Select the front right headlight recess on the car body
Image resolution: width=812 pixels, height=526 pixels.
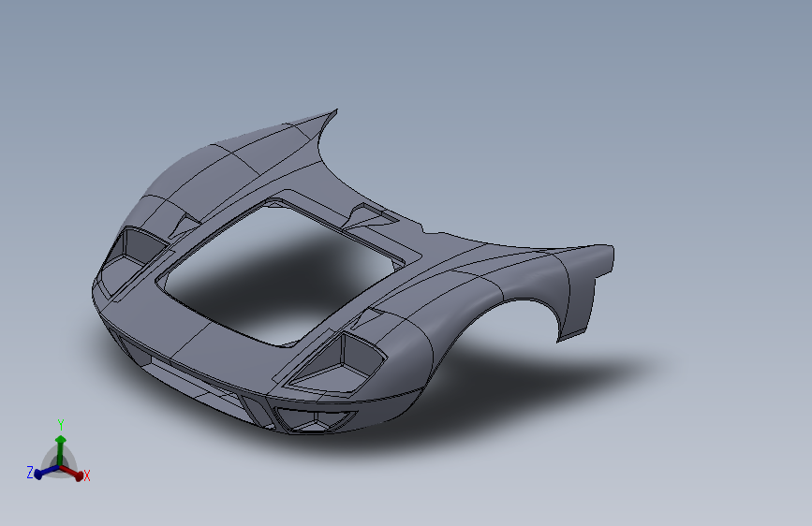[337, 363]
